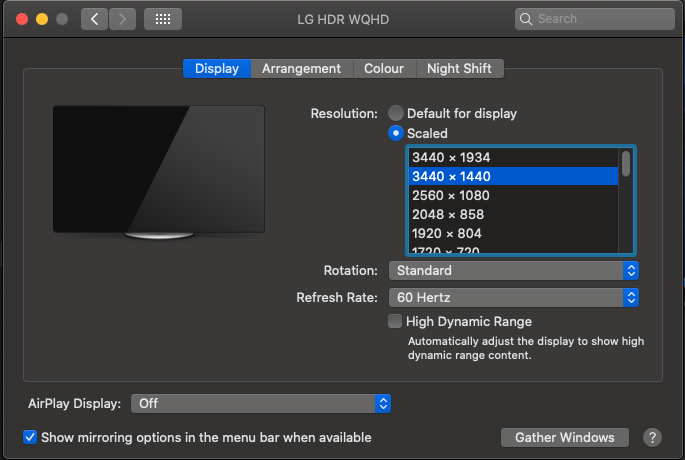The width and height of the screenshot is (685, 460).
Task: Go forward with the right chevron button
Action: click(x=122, y=19)
